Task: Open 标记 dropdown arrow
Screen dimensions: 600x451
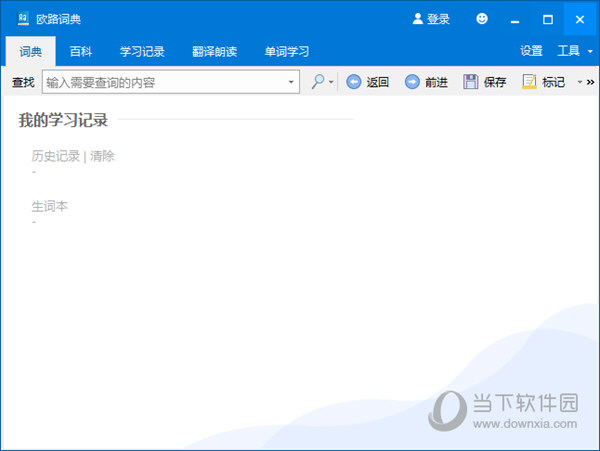Action: [x=580, y=82]
